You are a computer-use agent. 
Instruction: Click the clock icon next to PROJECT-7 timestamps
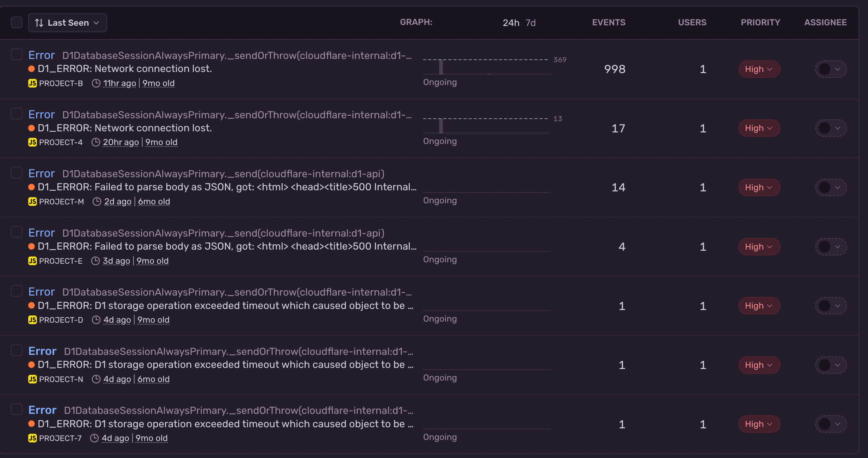click(94, 438)
